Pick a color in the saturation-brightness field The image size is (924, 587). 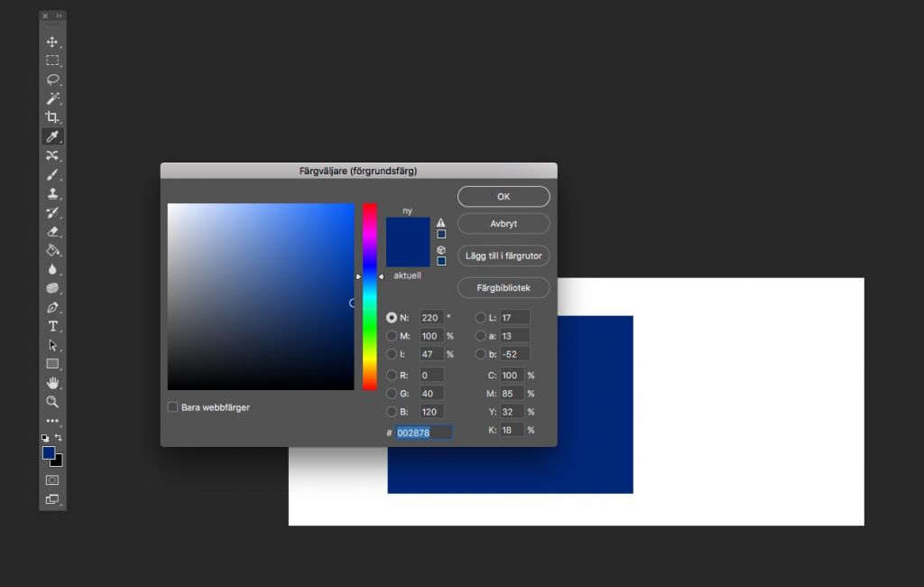[261, 297]
